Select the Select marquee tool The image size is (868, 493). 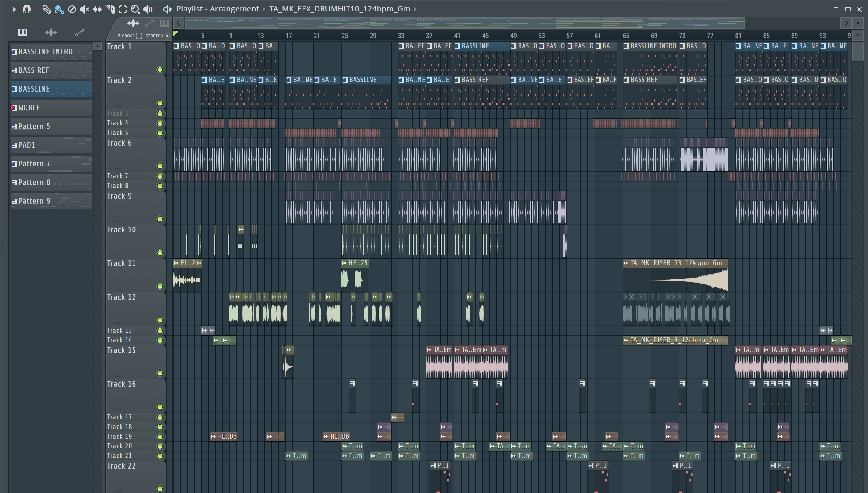(123, 9)
